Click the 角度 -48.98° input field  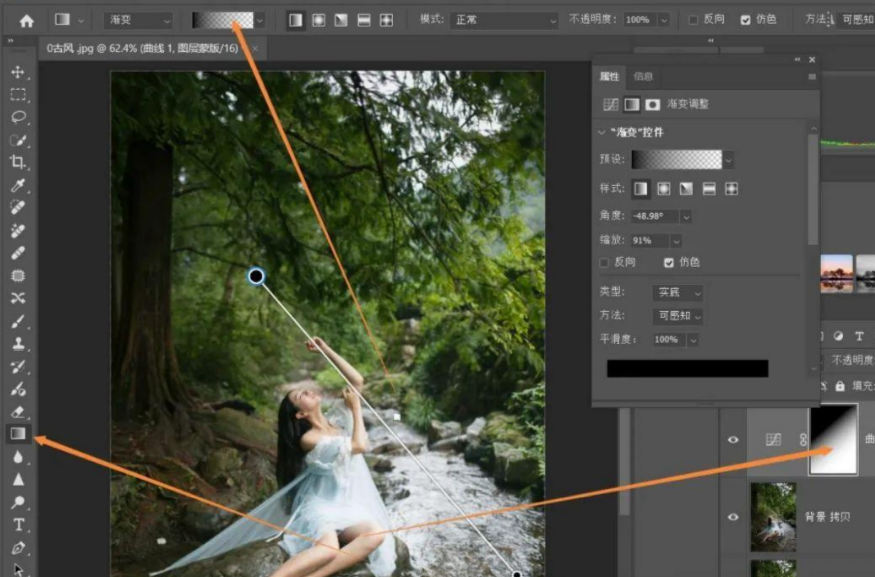[x=655, y=217]
